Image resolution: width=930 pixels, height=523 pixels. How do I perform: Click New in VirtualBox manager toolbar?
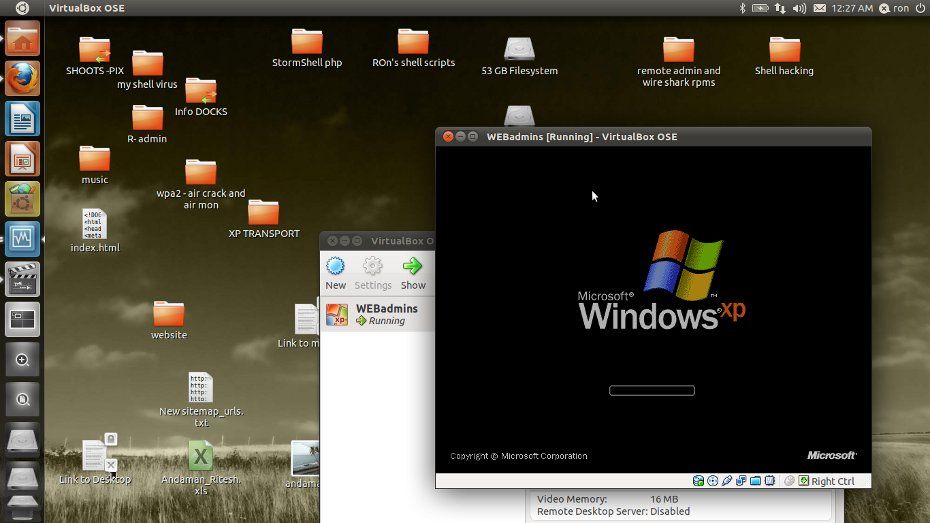coord(335,273)
